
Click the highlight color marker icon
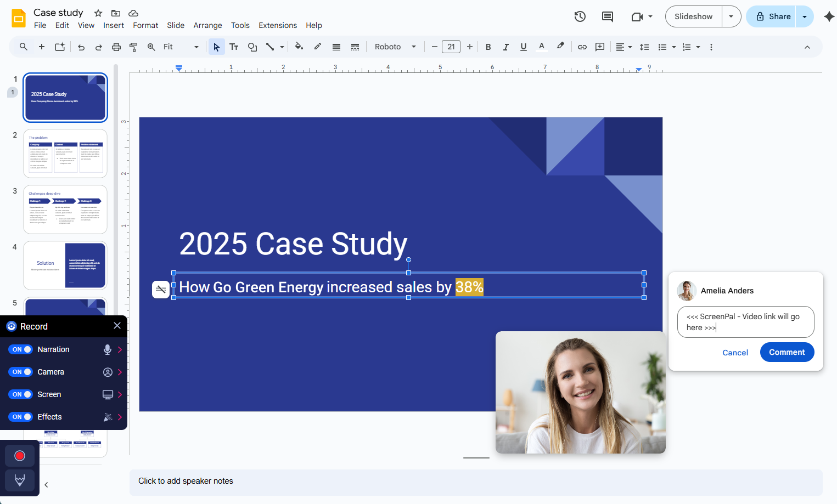pos(560,47)
